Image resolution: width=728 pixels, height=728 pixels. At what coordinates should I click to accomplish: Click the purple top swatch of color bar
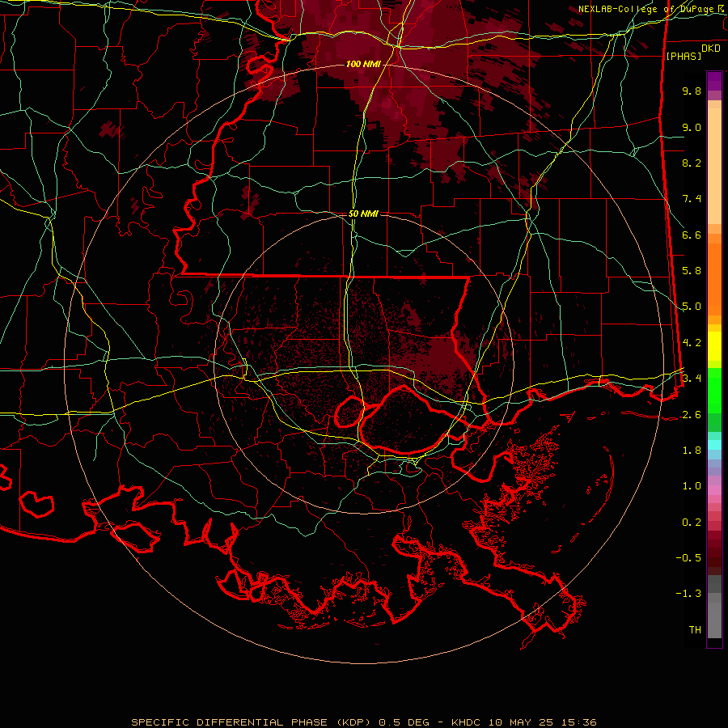(714, 81)
